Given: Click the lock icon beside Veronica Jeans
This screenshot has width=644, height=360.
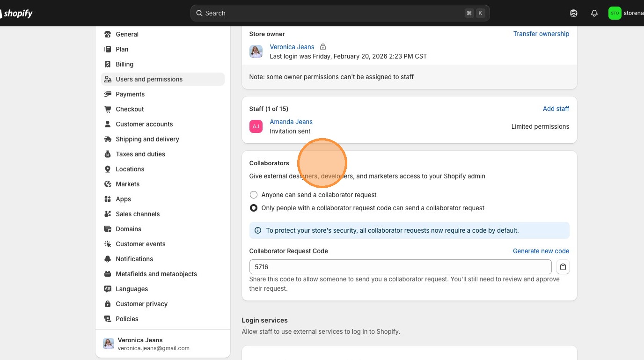Looking at the screenshot, I should (x=323, y=47).
